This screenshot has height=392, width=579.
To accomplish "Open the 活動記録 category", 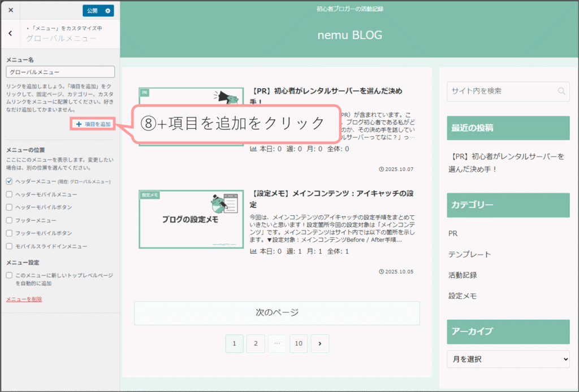I will coord(463,275).
